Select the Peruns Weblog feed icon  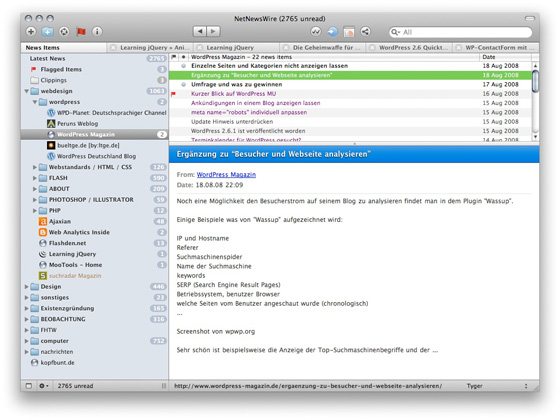(x=51, y=124)
